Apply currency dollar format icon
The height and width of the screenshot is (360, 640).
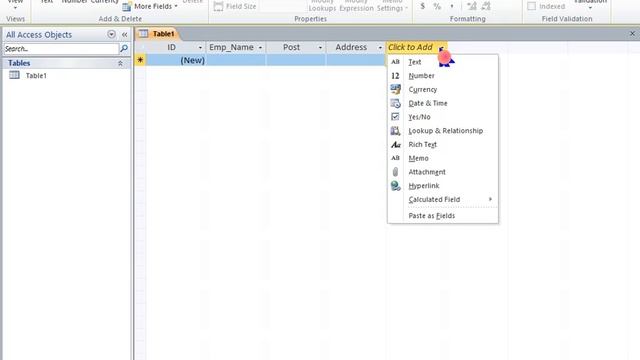click(x=422, y=6)
